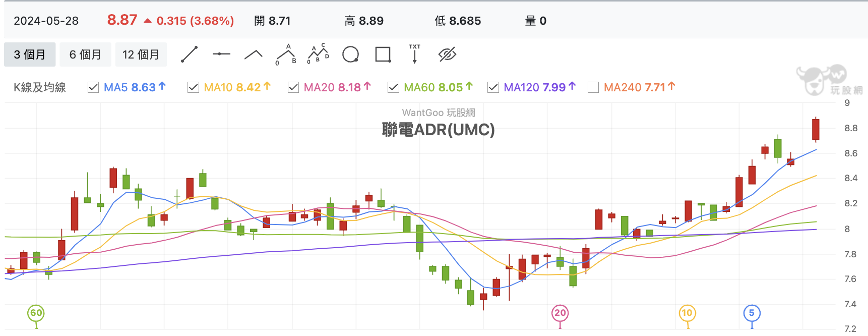Click the blue 5 marker on chart
868x336 pixels.
tap(752, 313)
